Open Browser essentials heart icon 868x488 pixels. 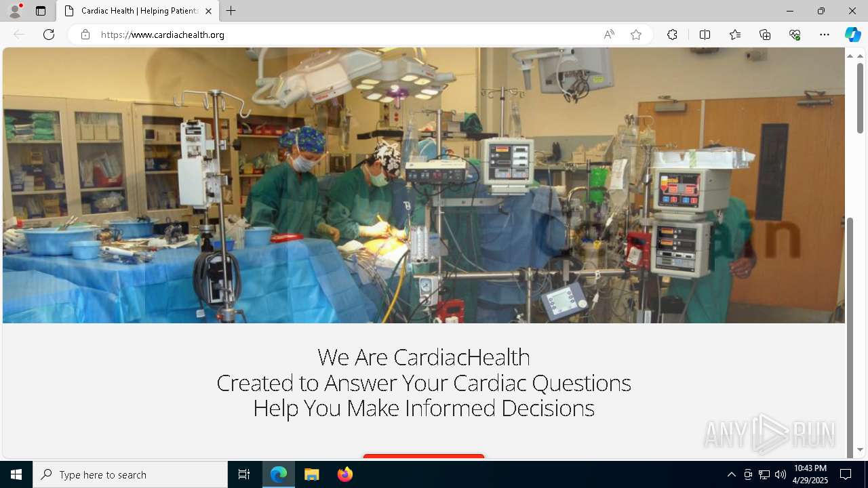tap(795, 35)
